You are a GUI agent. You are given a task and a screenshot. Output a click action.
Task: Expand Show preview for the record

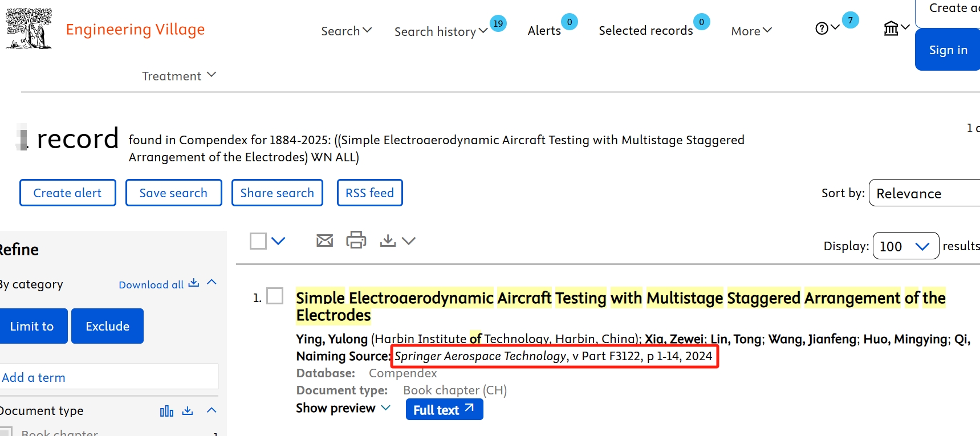(x=343, y=408)
